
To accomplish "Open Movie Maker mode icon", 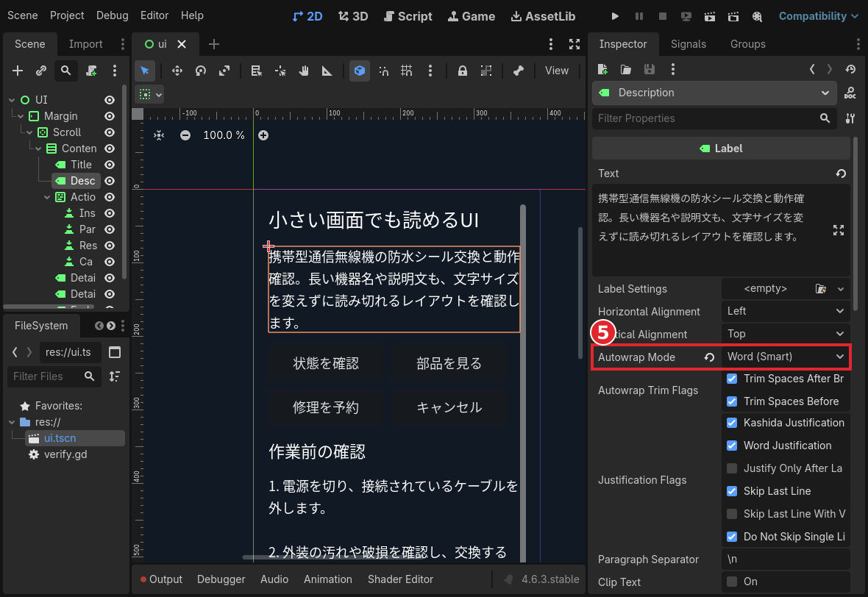I will (x=757, y=16).
